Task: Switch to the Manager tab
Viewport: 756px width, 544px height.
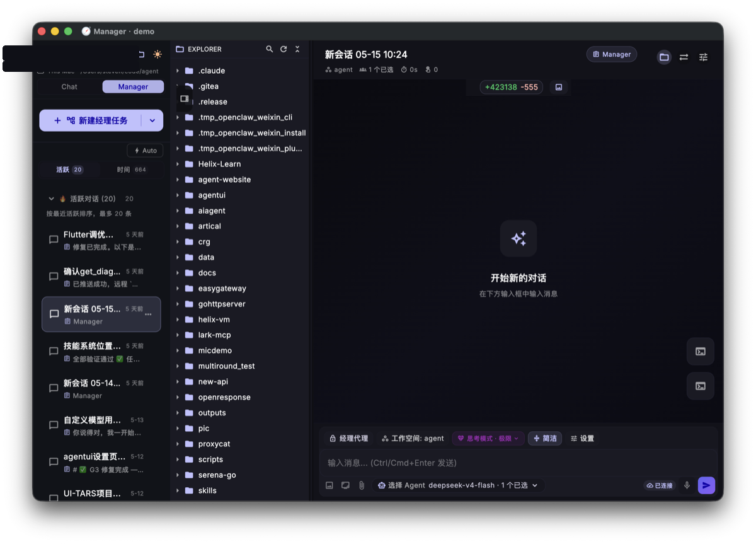Action: click(133, 87)
